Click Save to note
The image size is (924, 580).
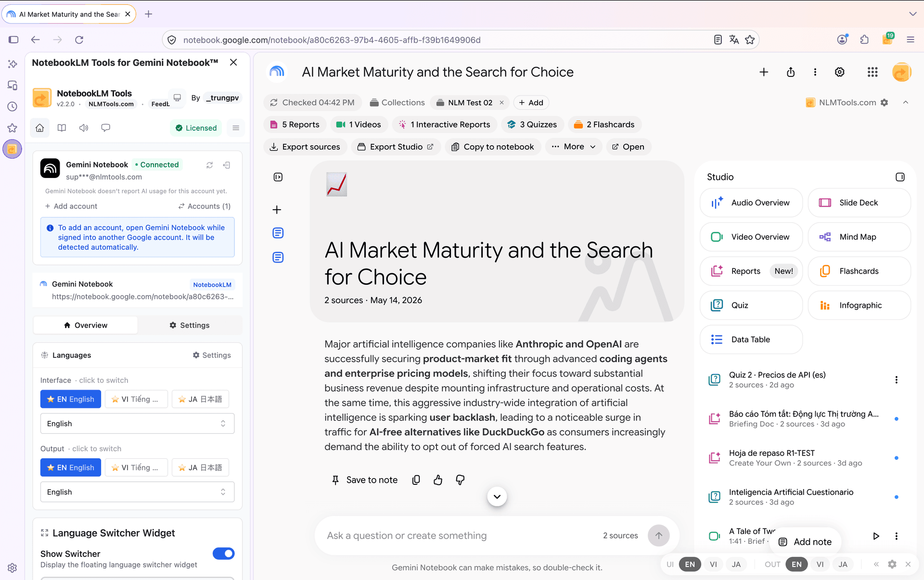click(x=365, y=480)
